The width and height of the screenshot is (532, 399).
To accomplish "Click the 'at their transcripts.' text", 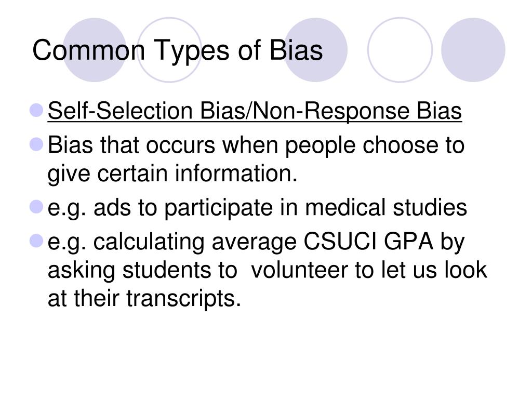I will click(144, 299).
